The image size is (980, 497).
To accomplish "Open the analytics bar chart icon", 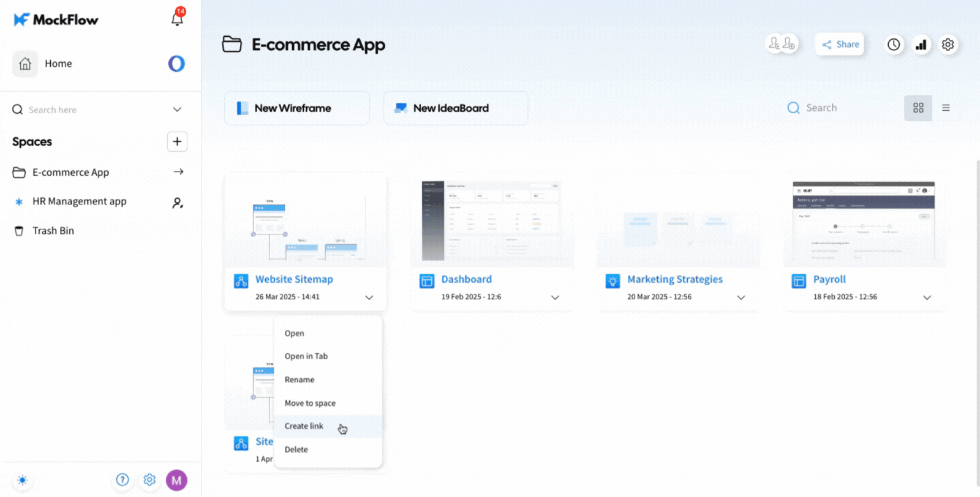I will click(x=921, y=44).
